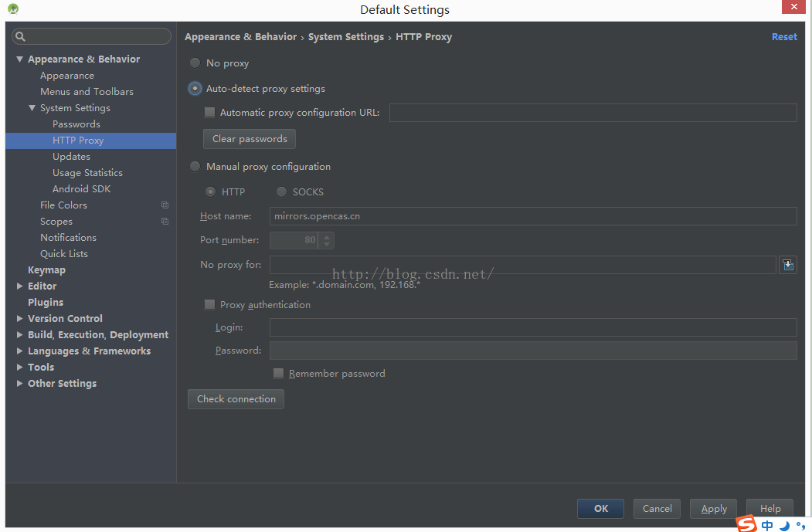This screenshot has width=812, height=532.
Task: Open Menus and Toolbars settings
Action: coord(87,92)
